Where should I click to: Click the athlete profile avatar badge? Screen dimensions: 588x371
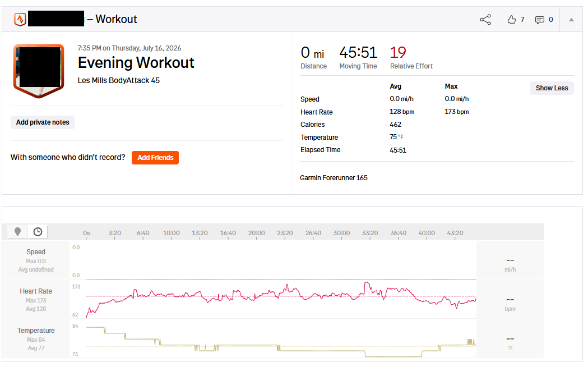[x=39, y=71]
